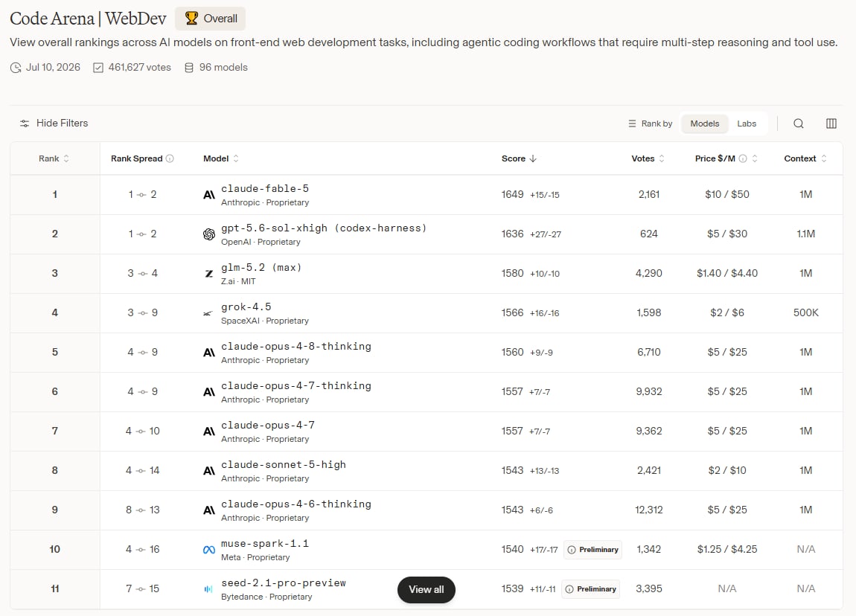This screenshot has height=616, width=856.
Task: Open the search icon in the table toolbar
Action: [x=798, y=123]
